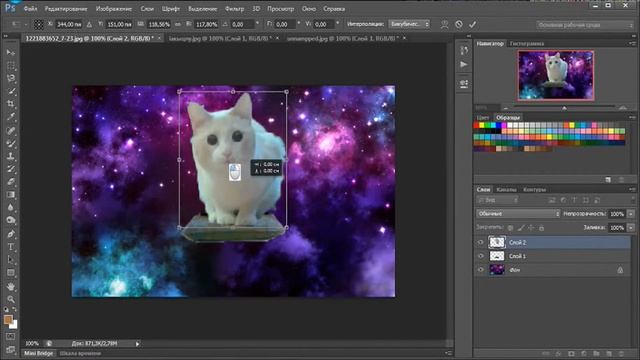Select the Rectangle shape tool
The height and width of the screenshot is (360, 640).
11,273
